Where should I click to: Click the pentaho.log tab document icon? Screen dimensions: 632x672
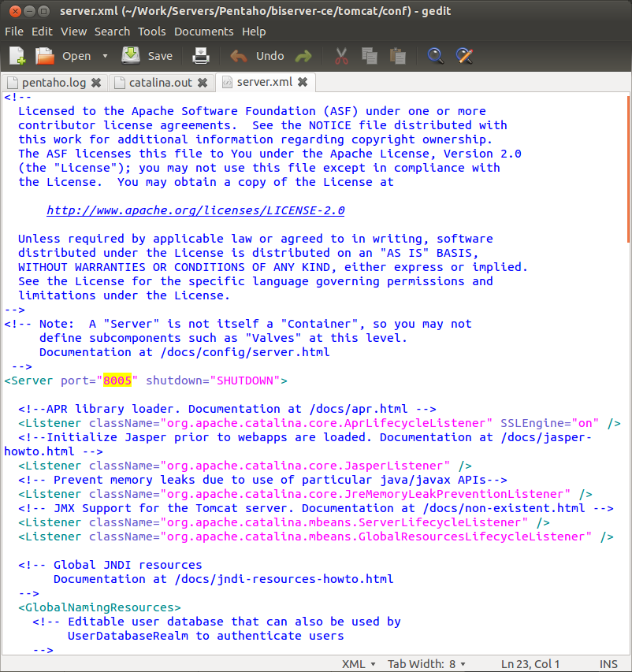13,83
